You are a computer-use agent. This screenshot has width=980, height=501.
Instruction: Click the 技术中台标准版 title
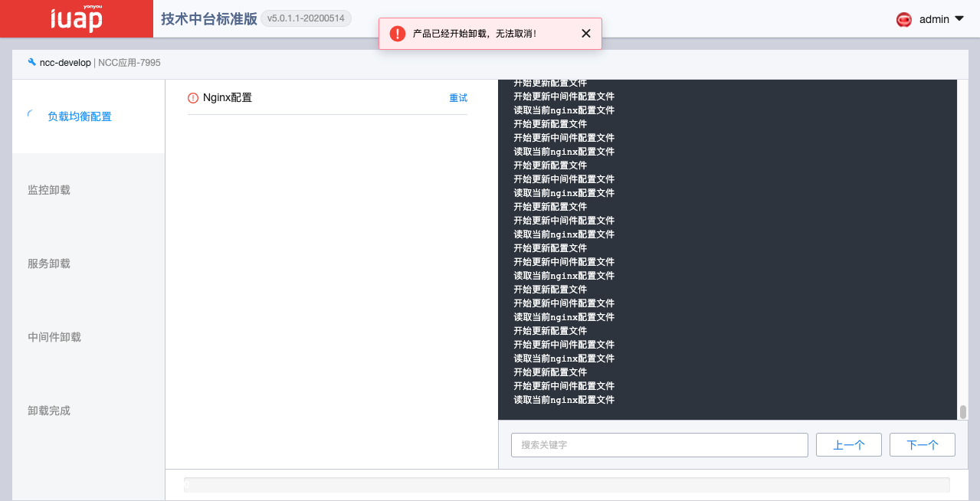coord(209,19)
